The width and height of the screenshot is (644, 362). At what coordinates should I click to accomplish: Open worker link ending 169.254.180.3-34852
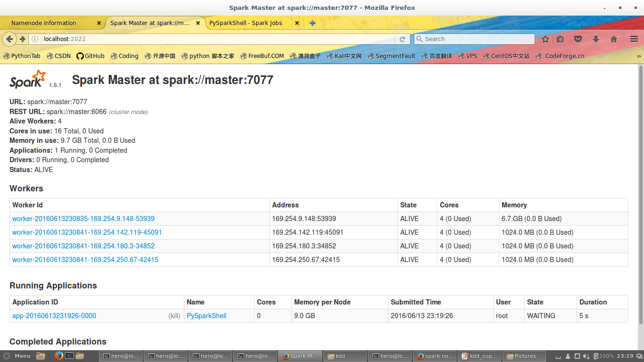coord(83,246)
